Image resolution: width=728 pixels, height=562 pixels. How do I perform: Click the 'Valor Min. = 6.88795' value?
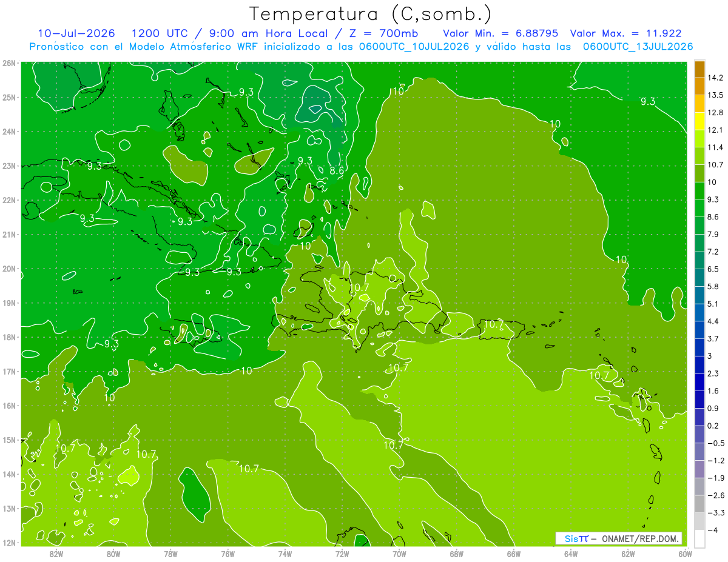click(501, 33)
